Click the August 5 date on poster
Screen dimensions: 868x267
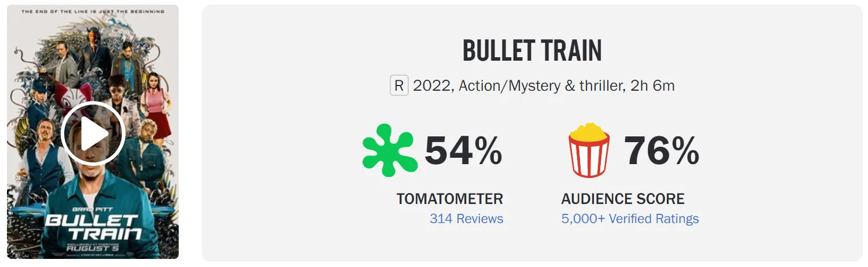click(x=93, y=249)
